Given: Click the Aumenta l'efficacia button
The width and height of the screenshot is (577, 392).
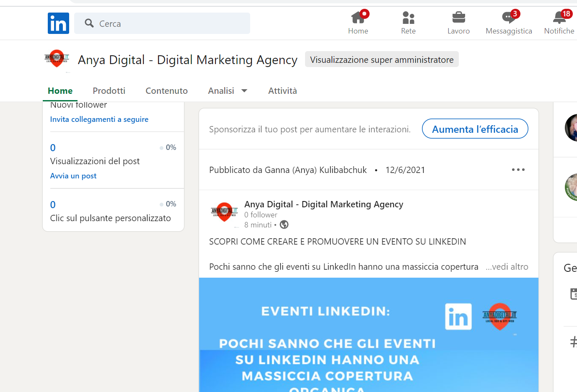Looking at the screenshot, I should [475, 129].
